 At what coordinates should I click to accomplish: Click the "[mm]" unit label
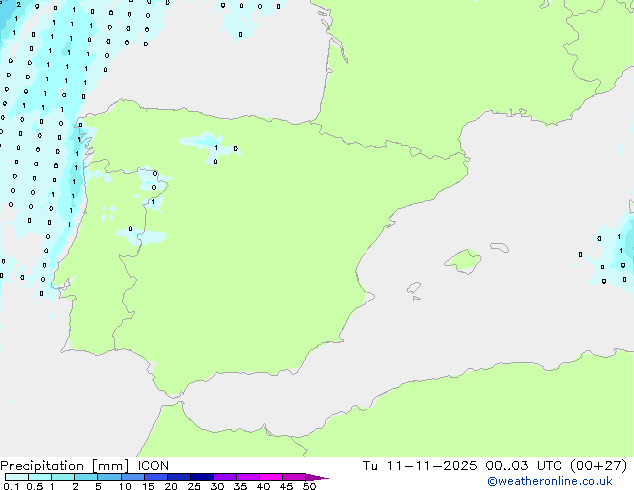(x=110, y=466)
